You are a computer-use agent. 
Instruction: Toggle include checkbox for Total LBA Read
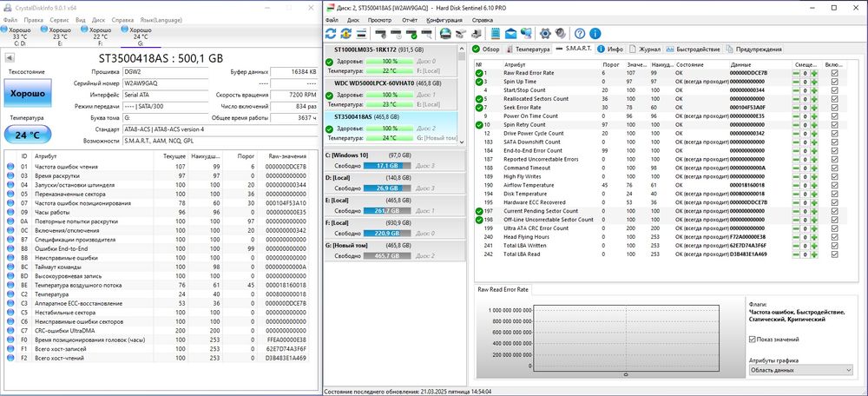tap(834, 254)
